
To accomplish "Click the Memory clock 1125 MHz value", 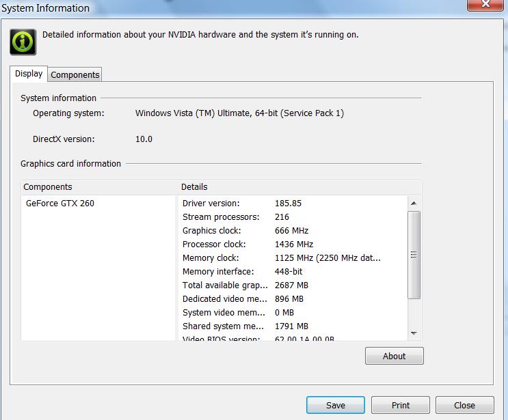I will point(327,258).
